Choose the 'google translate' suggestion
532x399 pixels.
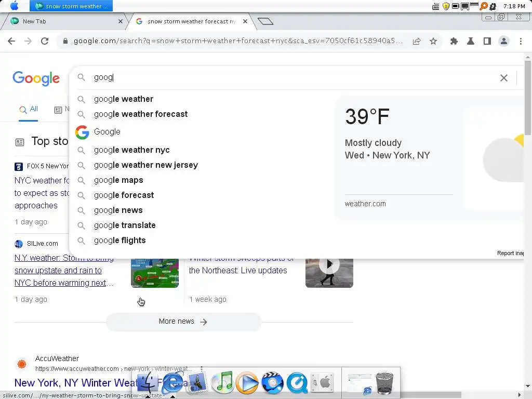click(125, 225)
